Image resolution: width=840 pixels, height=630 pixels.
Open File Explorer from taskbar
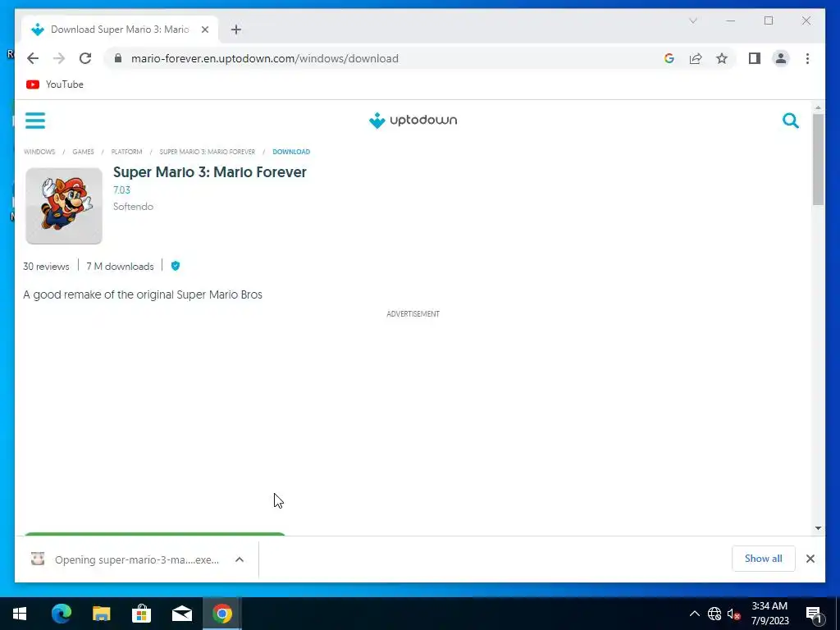tap(101, 614)
